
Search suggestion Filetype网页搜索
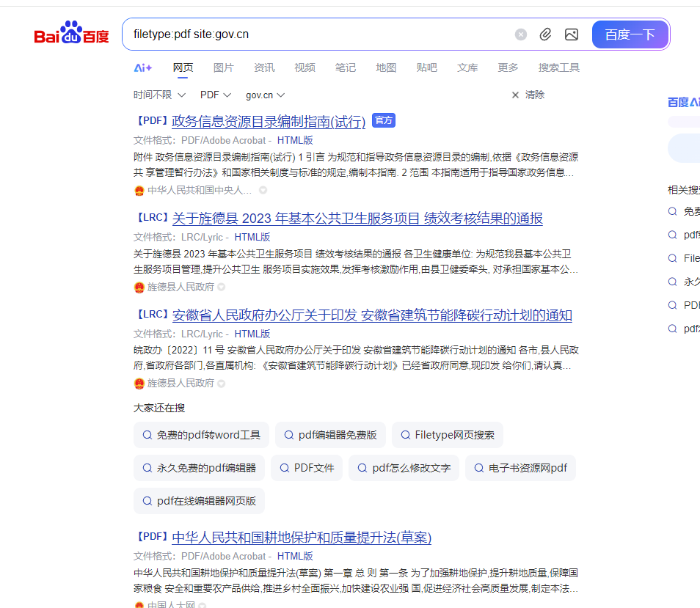[x=448, y=435]
